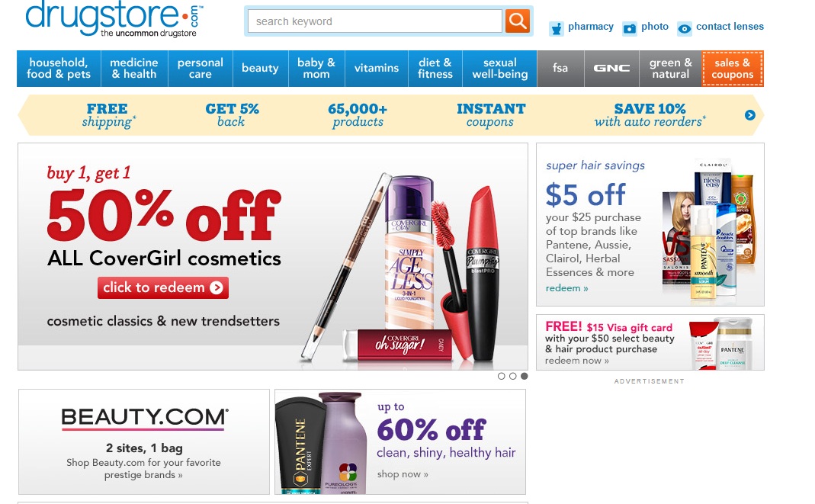815x504 pixels.
Task: Open the vitamins tab
Action: pyautogui.click(x=377, y=68)
